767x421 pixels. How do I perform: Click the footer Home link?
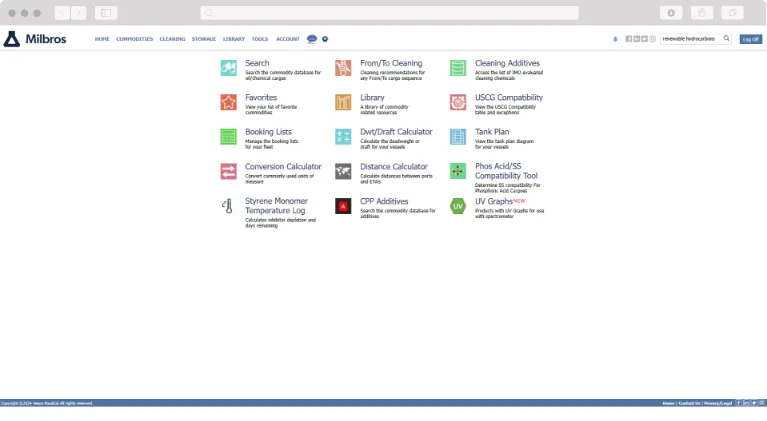[x=668, y=403]
